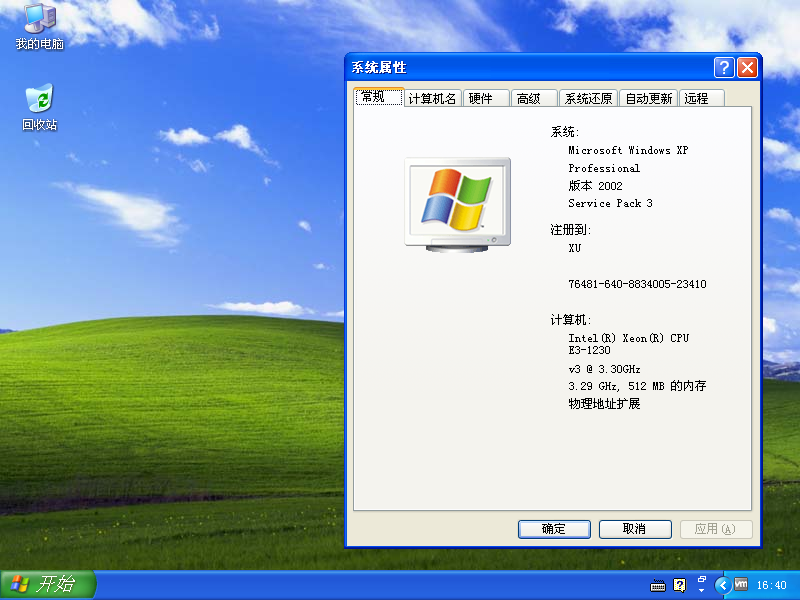This screenshot has height=600, width=800.
Task: Switch to the 系统还原 tab
Action: click(588, 98)
